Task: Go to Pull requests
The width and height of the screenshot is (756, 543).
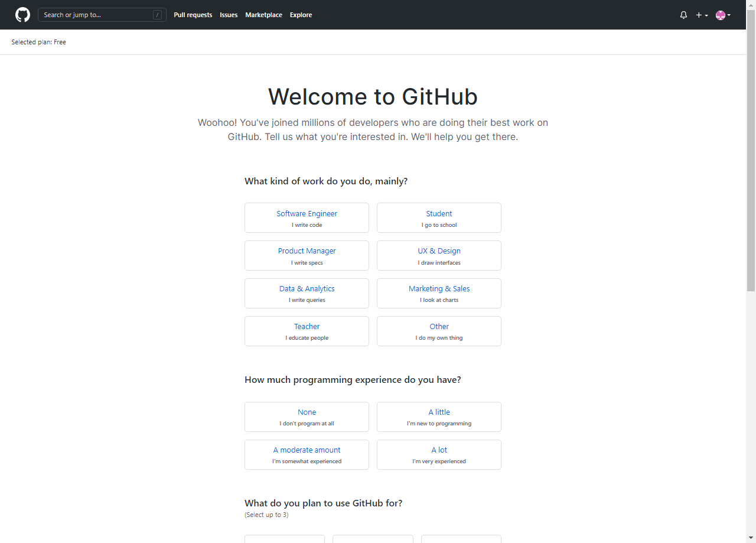Action: [193, 15]
